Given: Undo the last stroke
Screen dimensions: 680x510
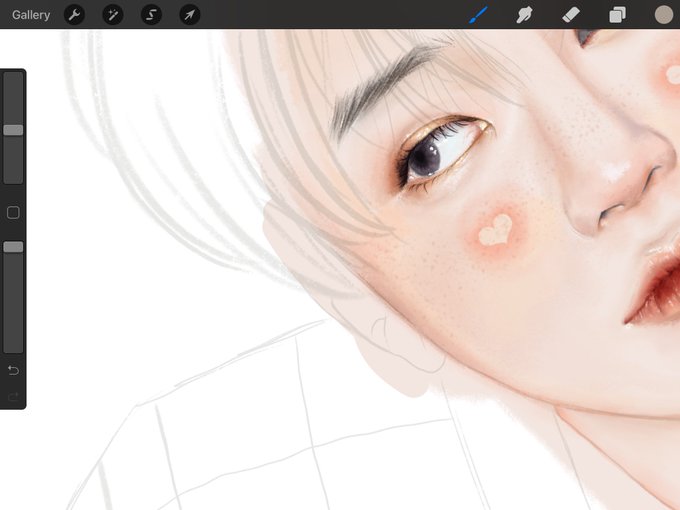Looking at the screenshot, I should [13, 370].
